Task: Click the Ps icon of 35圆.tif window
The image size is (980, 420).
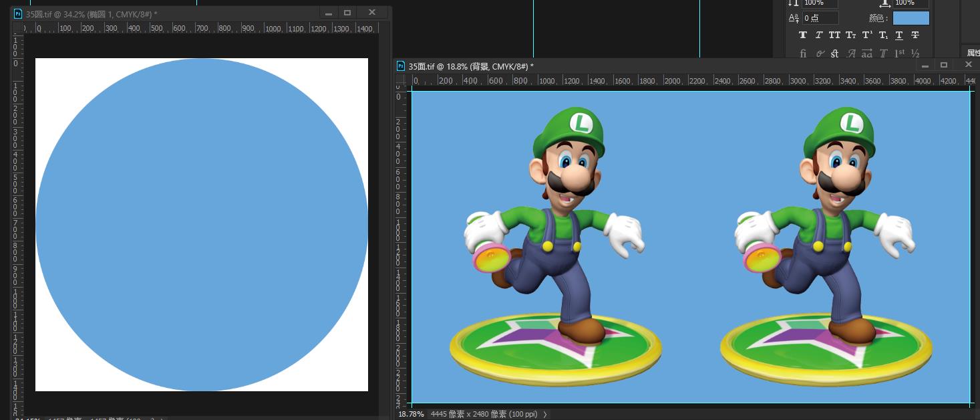Action: tap(18, 13)
